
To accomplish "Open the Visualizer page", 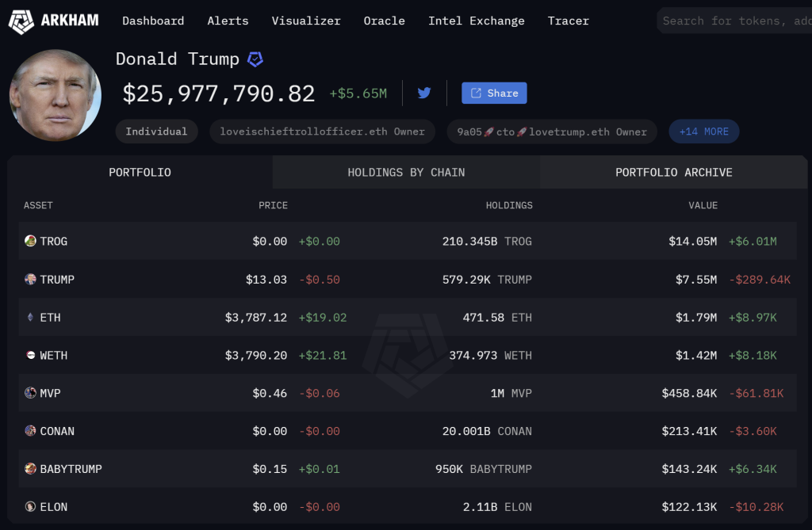I will (306, 21).
